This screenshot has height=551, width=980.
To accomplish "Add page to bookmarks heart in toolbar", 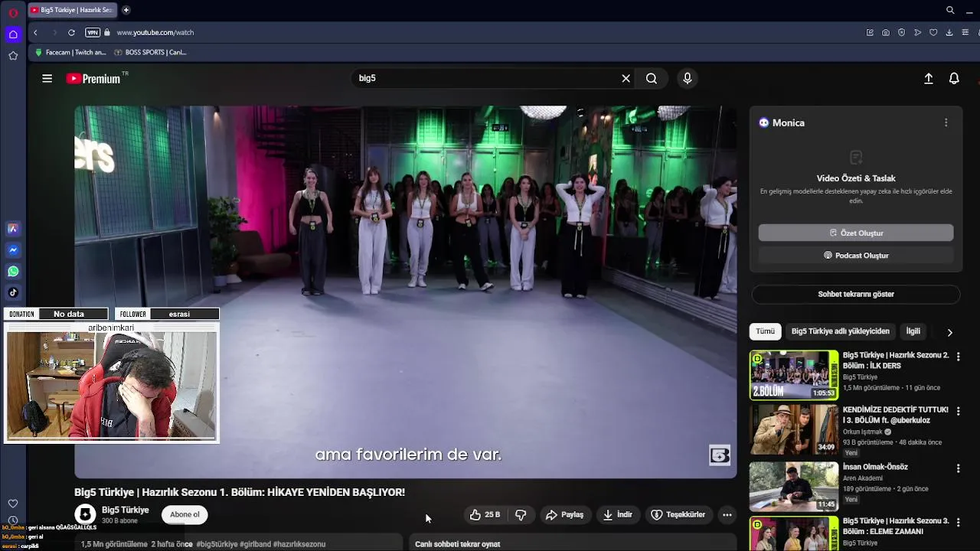I will tap(933, 32).
